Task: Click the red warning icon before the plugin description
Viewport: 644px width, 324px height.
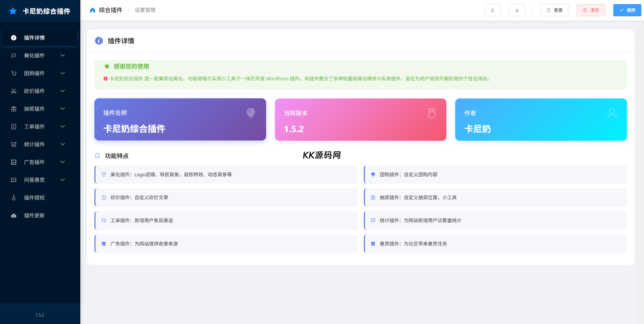Action: click(105, 79)
